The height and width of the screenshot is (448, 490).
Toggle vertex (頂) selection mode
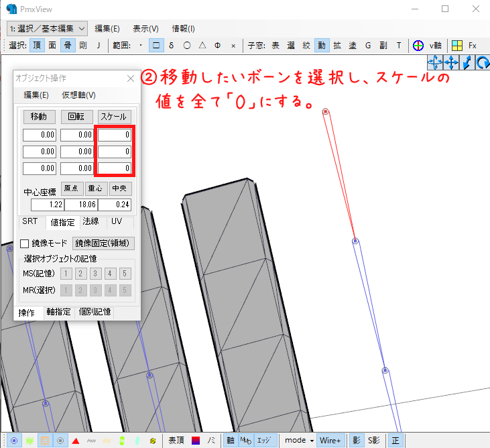click(37, 46)
